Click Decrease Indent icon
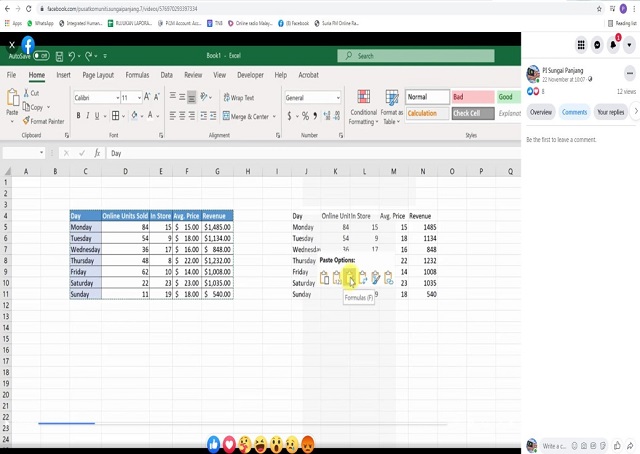640x454 pixels. click(x=203, y=116)
